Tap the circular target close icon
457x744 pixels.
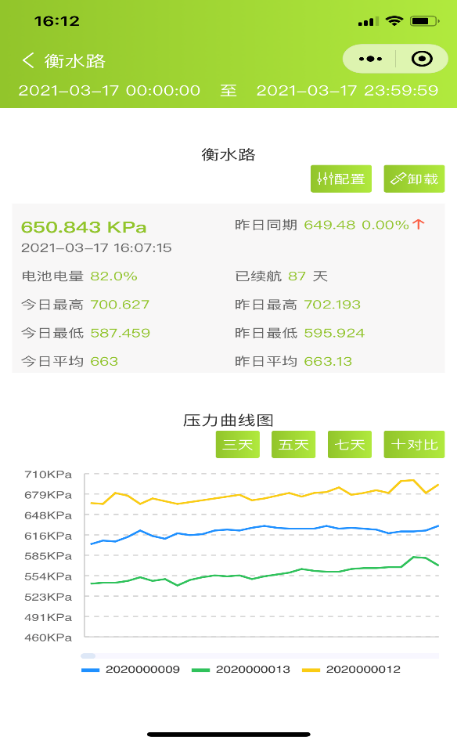(x=422, y=59)
